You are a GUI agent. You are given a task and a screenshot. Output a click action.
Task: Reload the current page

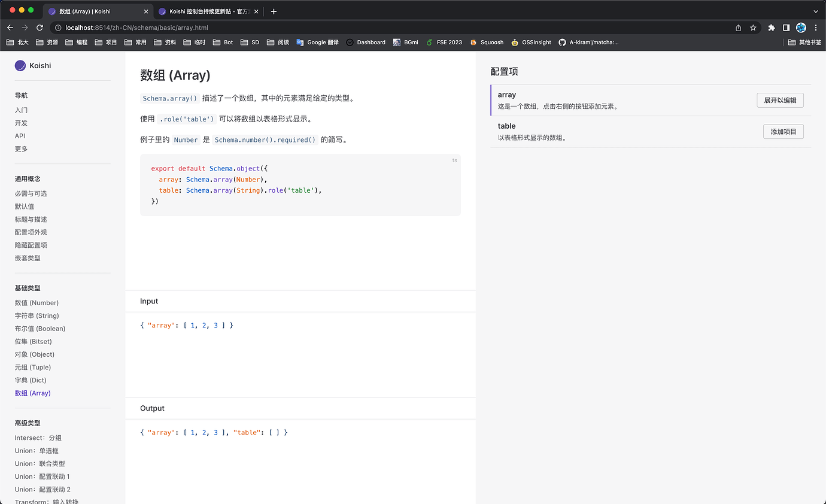[40, 28]
